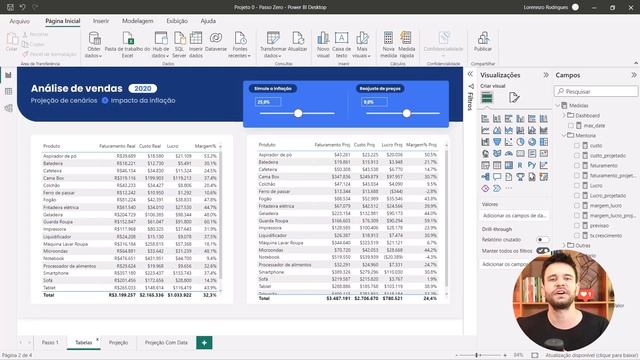Screen dimensions: 640x360
Task: Expand the Dashboard folder
Action: [x=564, y=116]
